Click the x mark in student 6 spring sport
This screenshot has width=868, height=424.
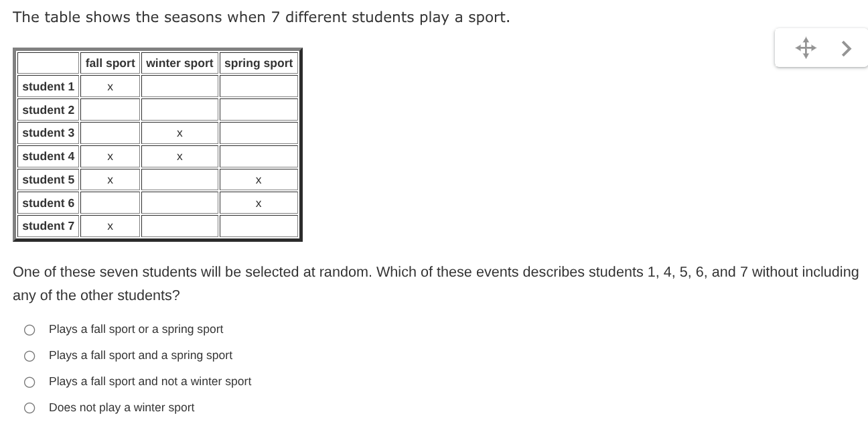tap(259, 203)
